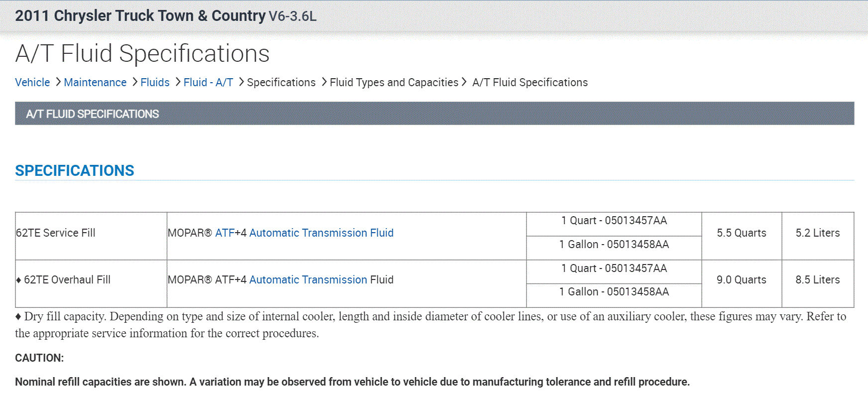Select the Specifications breadcrumb item
The width and height of the screenshot is (868, 410).
tap(281, 82)
